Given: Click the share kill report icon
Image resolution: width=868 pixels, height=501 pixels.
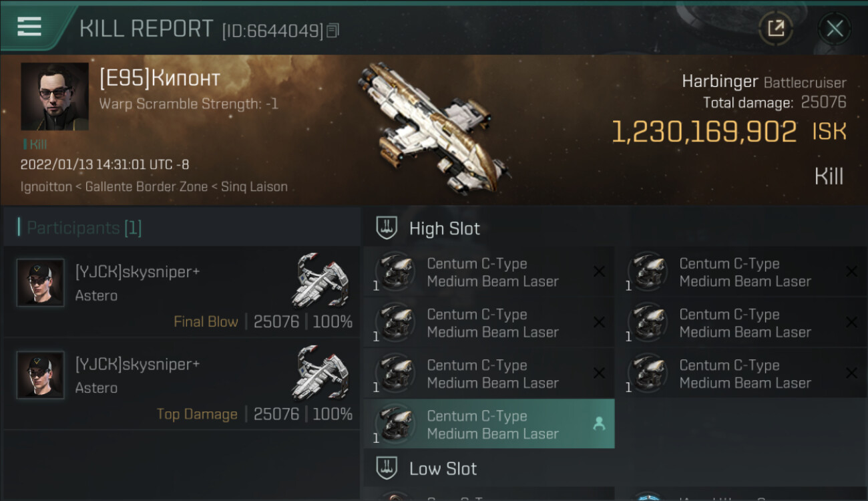Looking at the screenshot, I should coord(775,28).
